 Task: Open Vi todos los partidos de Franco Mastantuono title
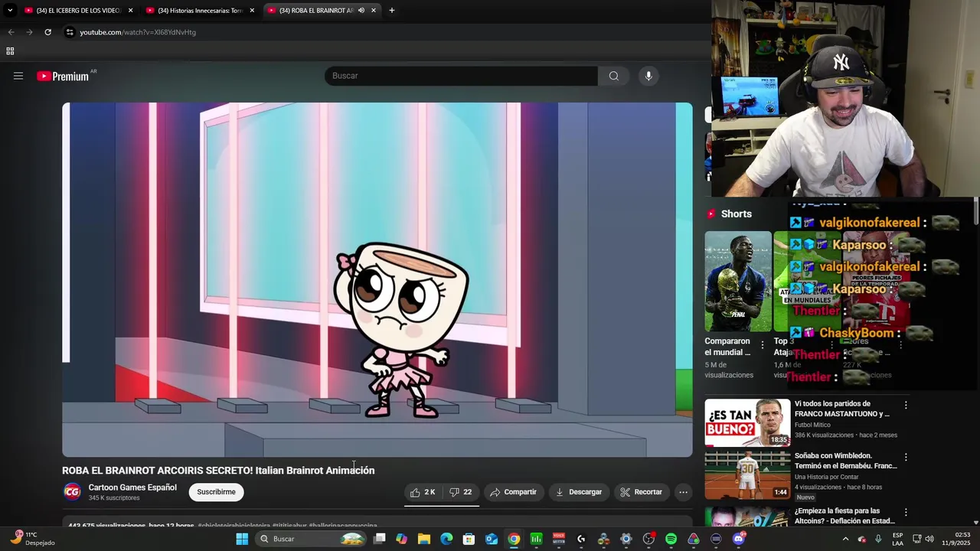tap(842, 409)
